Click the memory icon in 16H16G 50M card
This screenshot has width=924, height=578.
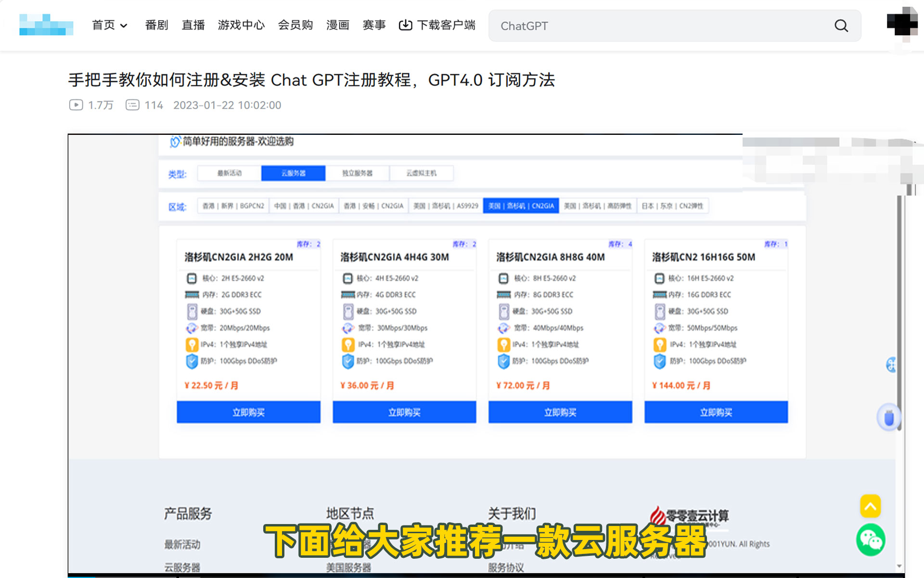click(x=659, y=295)
